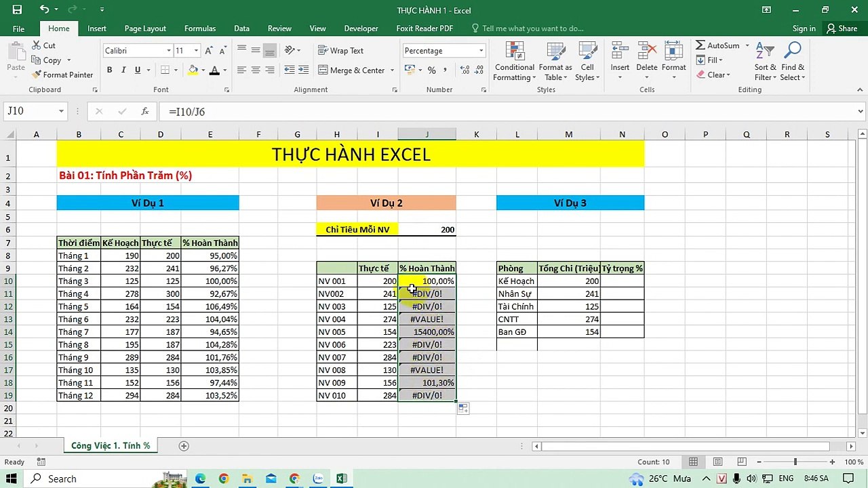Switch to the Data tab
This screenshot has width=868, height=488.
[241, 28]
